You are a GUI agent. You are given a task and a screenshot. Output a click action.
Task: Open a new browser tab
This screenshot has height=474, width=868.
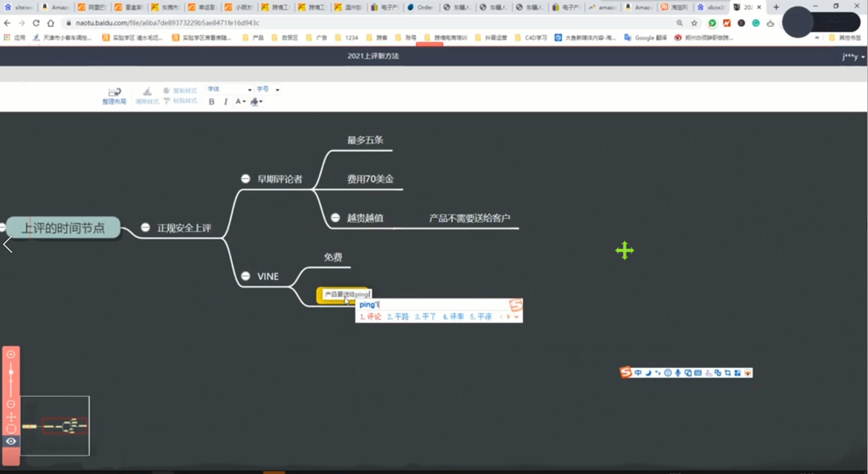pos(776,7)
